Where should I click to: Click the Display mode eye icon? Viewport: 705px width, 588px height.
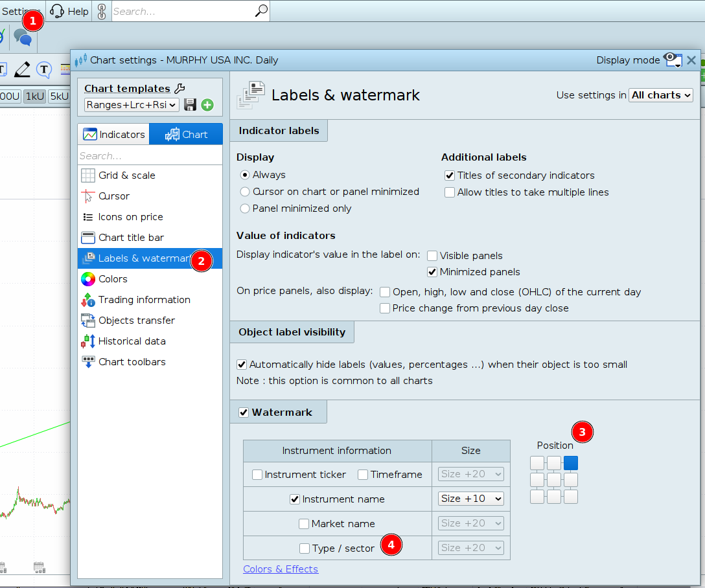[673, 60]
